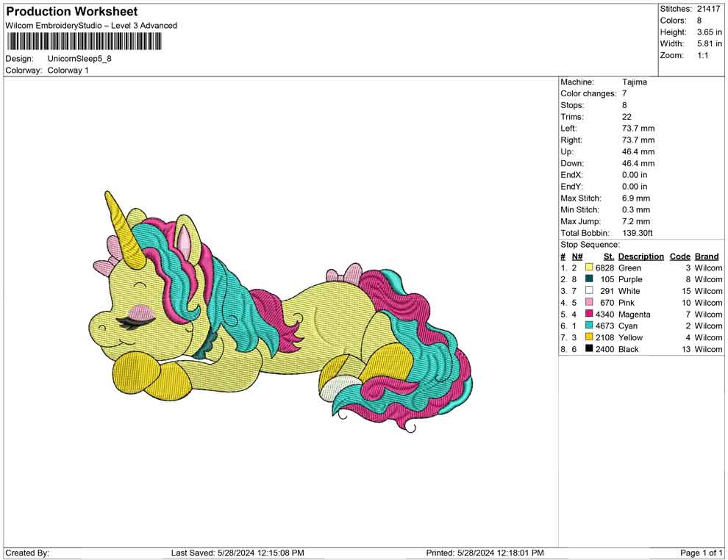Click the EndX value 0.00 in

click(634, 174)
